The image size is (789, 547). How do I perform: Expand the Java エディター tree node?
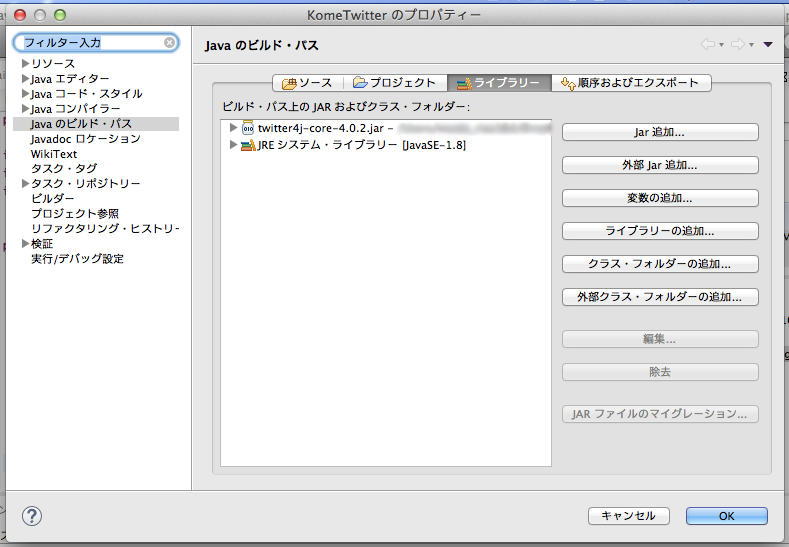pyautogui.click(x=25, y=79)
